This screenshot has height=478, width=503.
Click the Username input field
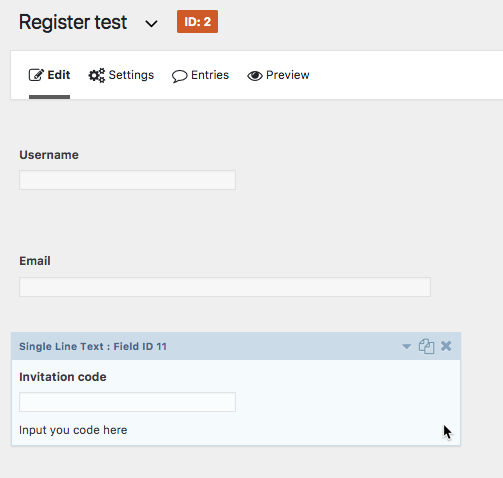[127, 180]
